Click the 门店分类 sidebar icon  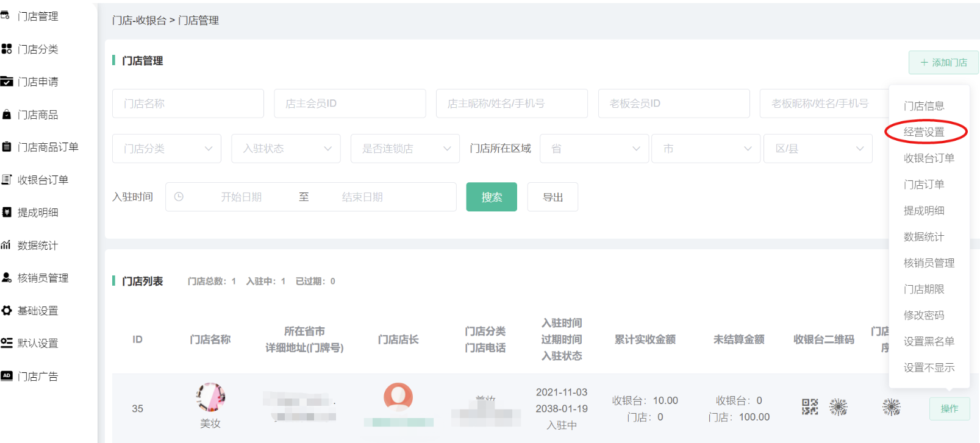coord(7,49)
